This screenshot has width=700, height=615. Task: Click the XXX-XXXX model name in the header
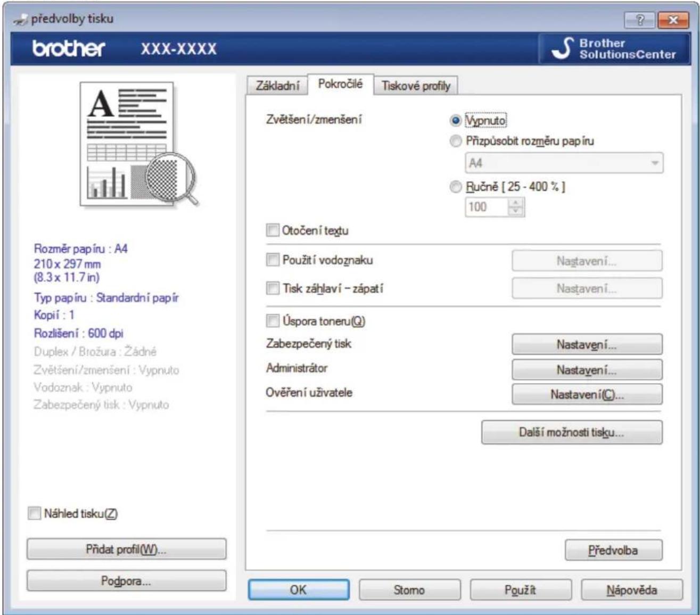click(179, 49)
